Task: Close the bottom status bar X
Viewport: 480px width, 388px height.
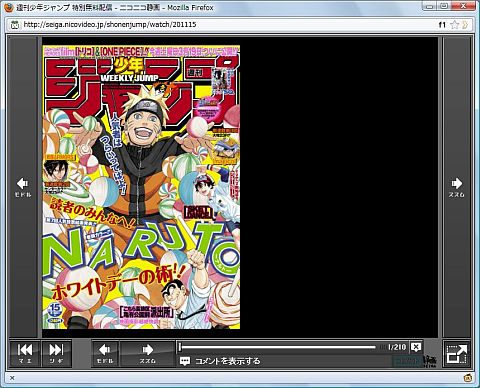Action: (x=12, y=378)
